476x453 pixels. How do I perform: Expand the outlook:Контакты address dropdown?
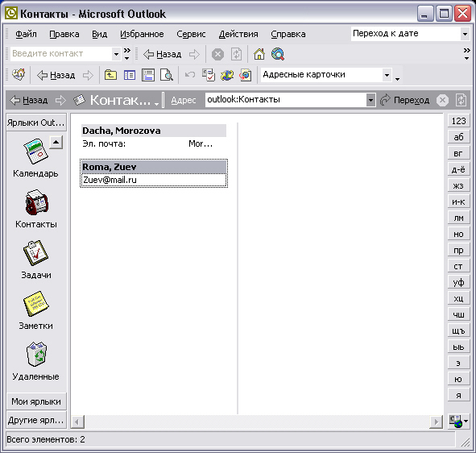click(370, 100)
